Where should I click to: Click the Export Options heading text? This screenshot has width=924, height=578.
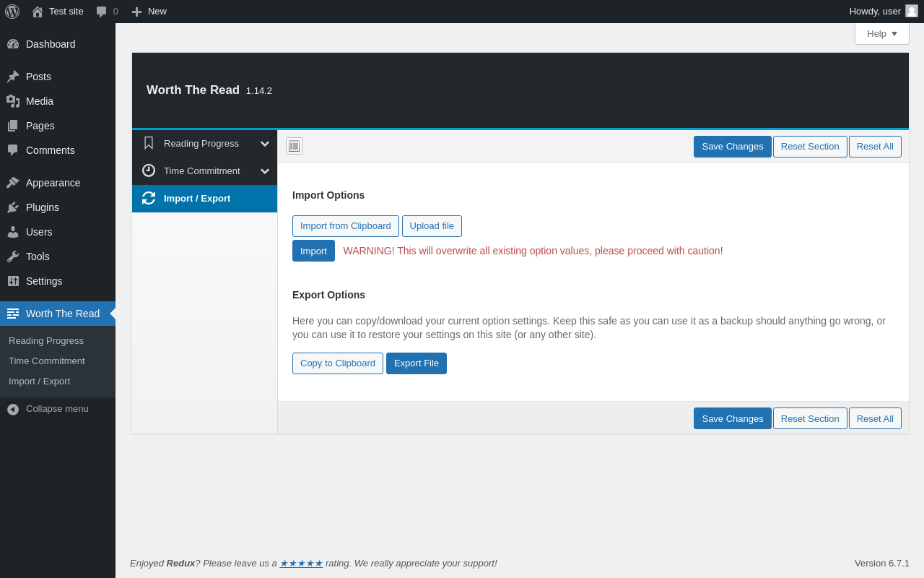point(328,295)
